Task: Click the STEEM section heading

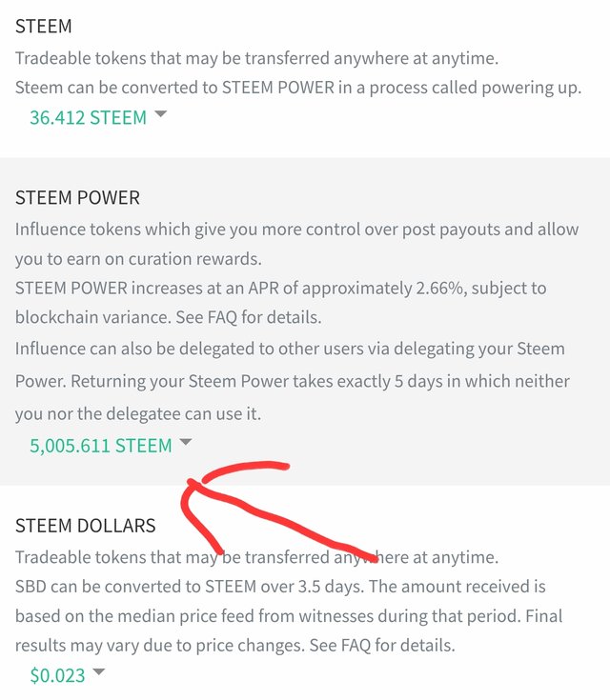Action: pos(44,27)
